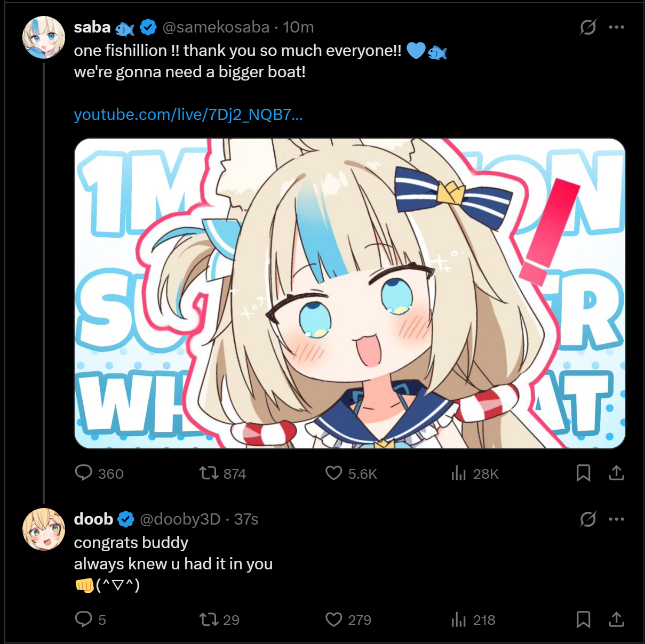Open Grok icon on doob's reply

click(x=587, y=519)
